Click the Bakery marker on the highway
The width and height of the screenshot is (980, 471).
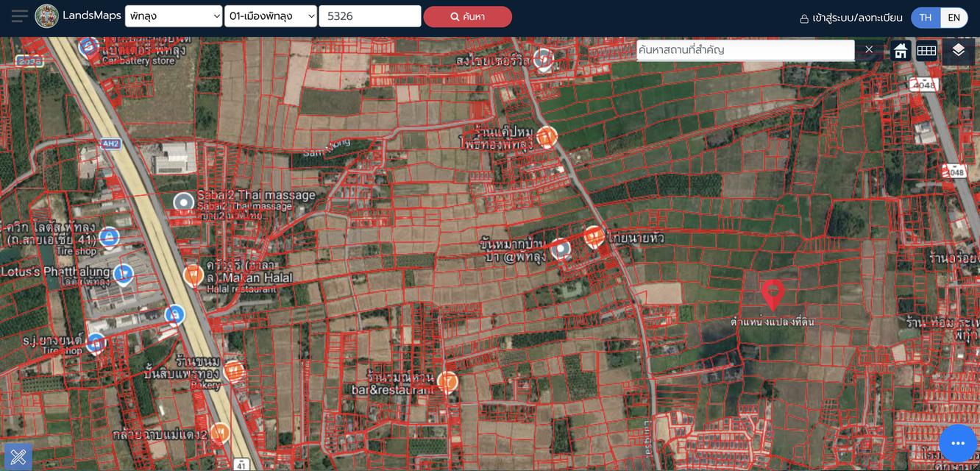tap(234, 371)
